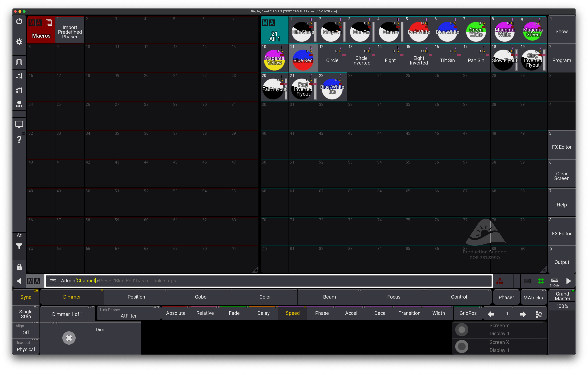Open the Align Off selector

(26, 330)
